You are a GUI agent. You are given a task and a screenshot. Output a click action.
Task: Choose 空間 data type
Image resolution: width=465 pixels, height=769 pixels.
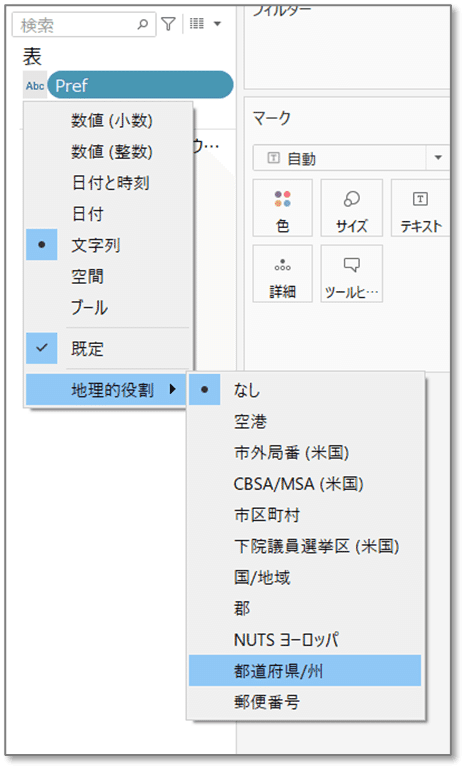pyautogui.click(x=108, y=276)
